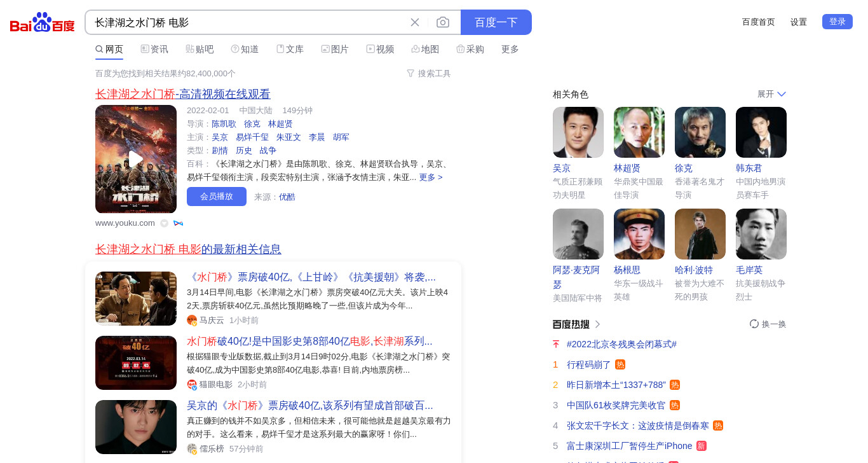Click the 会员播放 button
The height and width of the screenshot is (463, 868).
[217, 197]
